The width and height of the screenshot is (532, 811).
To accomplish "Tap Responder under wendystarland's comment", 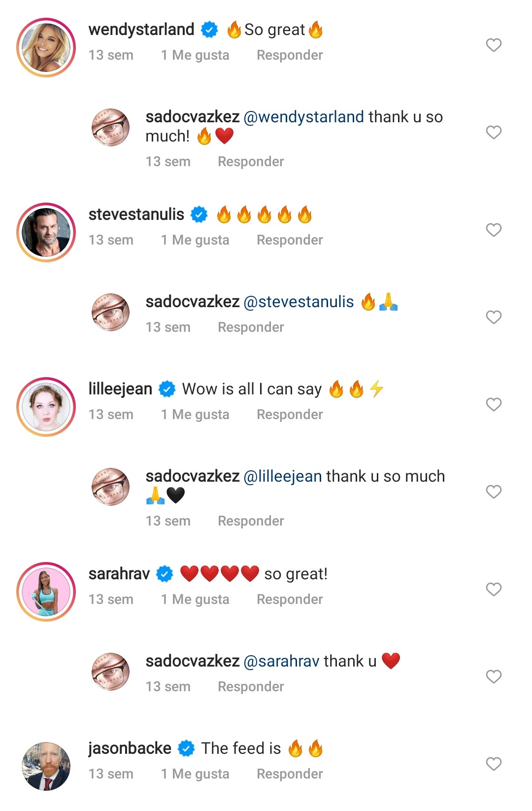I will (x=290, y=55).
